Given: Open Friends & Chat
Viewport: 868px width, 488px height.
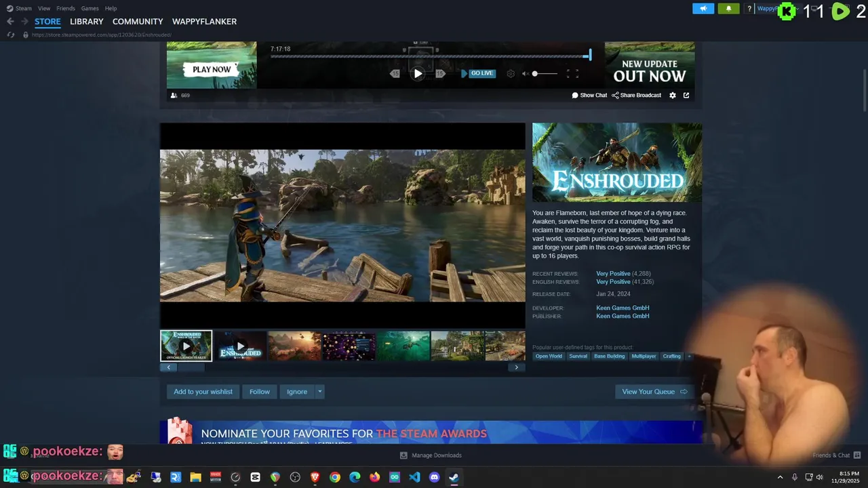Looking at the screenshot, I should 836,455.
